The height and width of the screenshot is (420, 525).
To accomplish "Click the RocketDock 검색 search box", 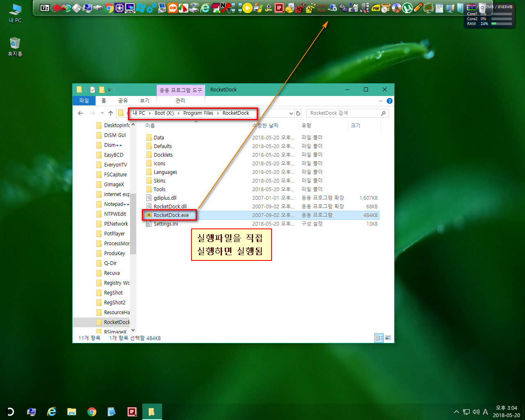I will 347,113.
